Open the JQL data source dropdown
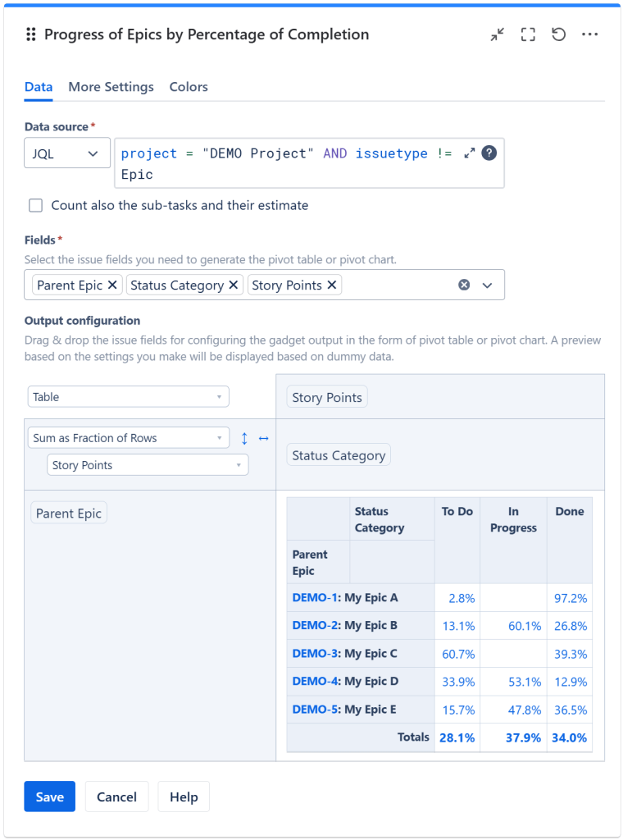This screenshot has height=840, width=623. pyautogui.click(x=67, y=153)
